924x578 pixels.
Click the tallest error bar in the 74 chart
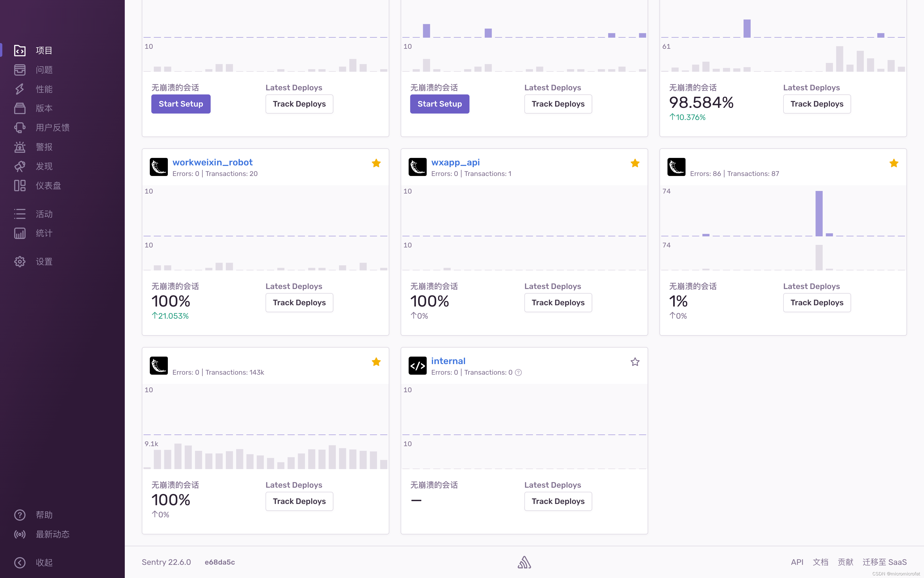pyautogui.click(x=819, y=213)
